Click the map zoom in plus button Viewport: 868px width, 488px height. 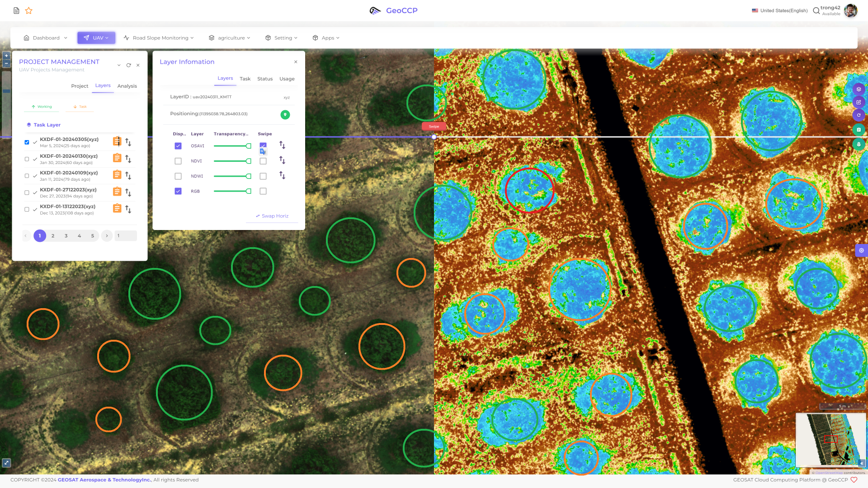(x=6, y=56)
